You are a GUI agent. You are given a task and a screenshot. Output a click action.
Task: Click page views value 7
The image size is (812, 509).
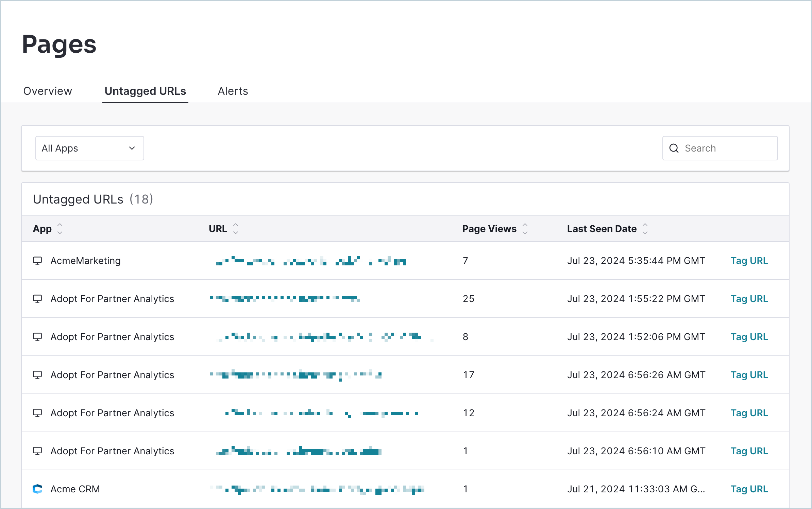[x=466, y=261]
